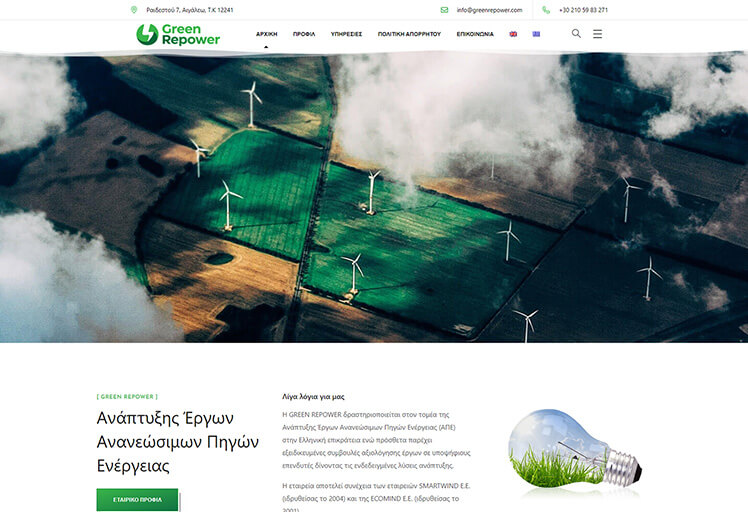748x512 pixels.
Task: Navigate to ΕΠΙΚΟΙΝΩΝΙΑ page
Action: (x=475, y=34)
